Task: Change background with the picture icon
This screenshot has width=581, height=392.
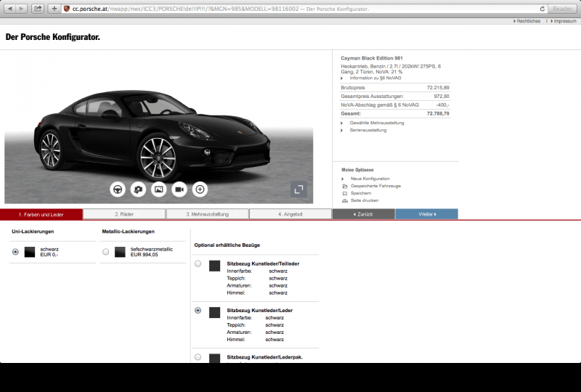Action: coord(158,189)
